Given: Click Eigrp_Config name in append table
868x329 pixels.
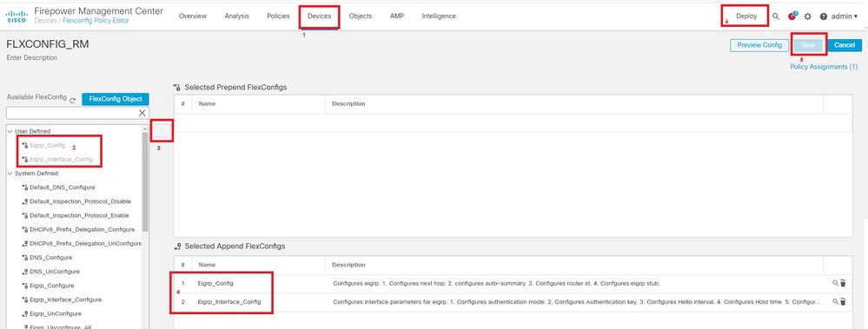Looking at the screenshot, I should pos(215,283).
